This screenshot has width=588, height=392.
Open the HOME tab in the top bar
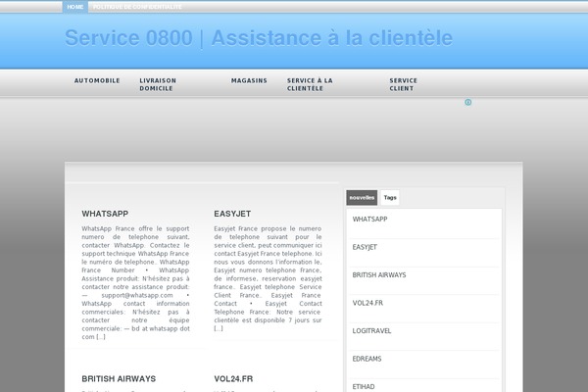(75, 7)
